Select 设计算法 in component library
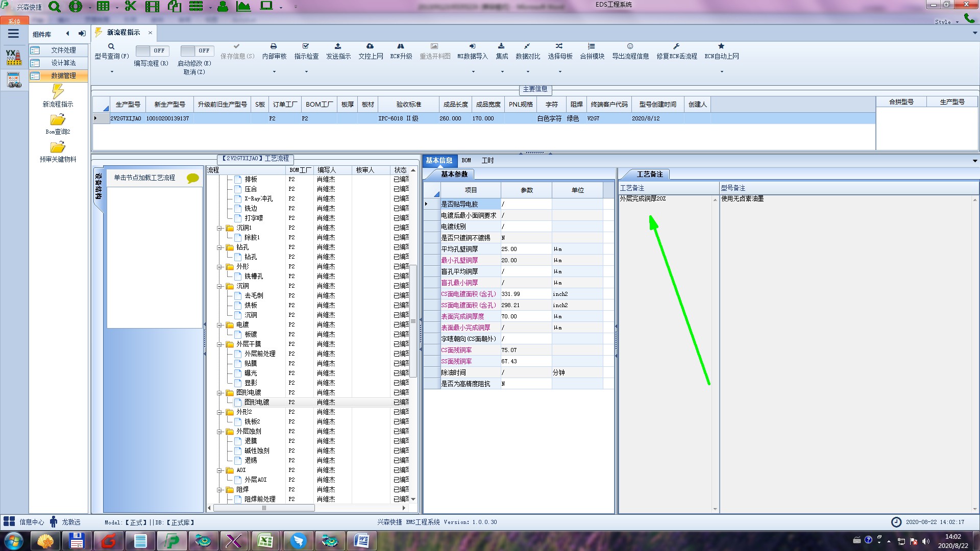This screenshot has width=980, height=551. click(x=63, y=63)
